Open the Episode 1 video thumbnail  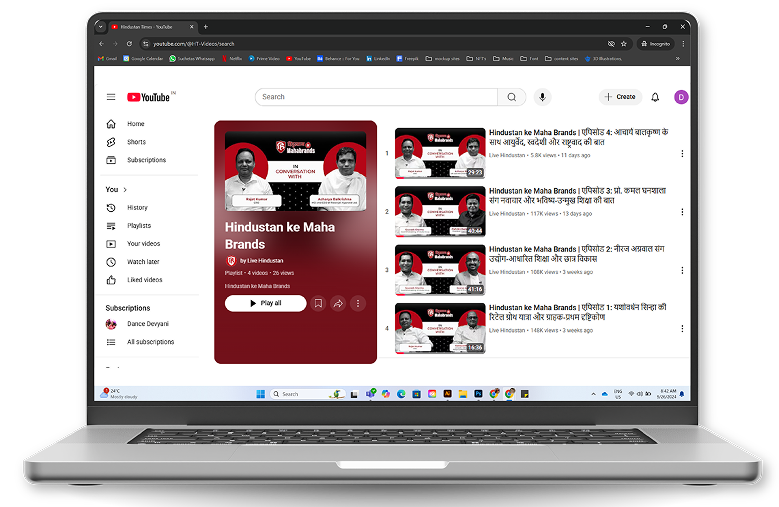tap(440, 328)
